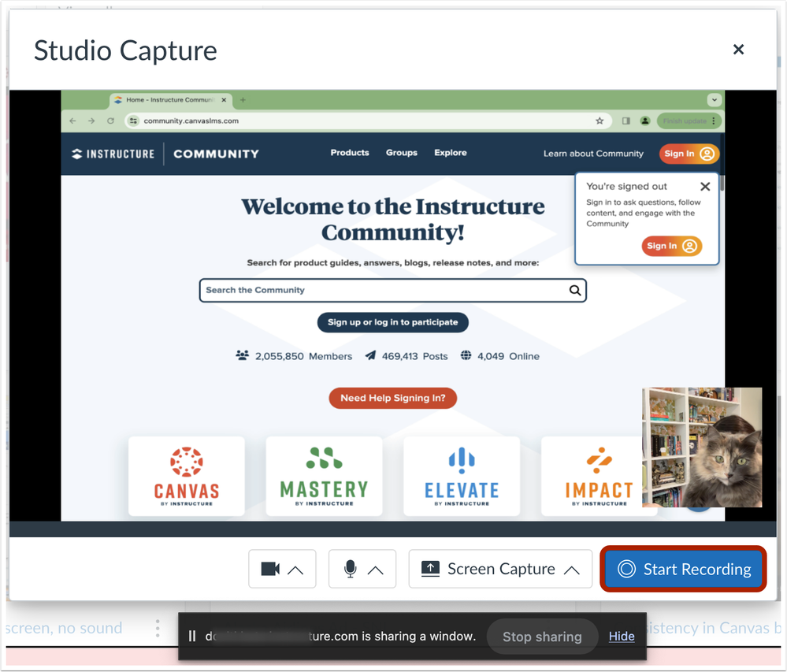Toggle the microphone button
This screenshot has width=787, height=672.
351,569
